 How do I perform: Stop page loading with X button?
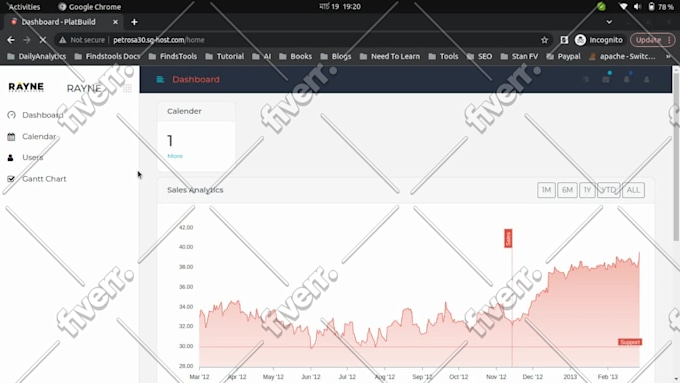tap(42, 40)
